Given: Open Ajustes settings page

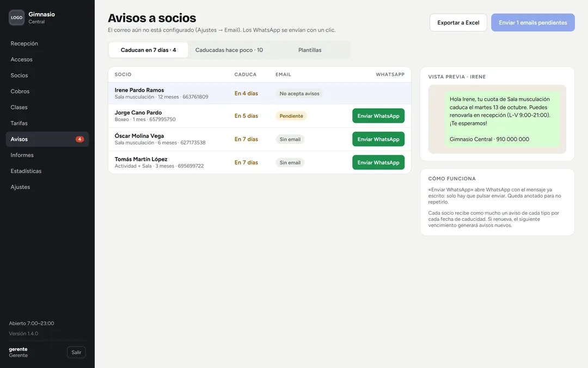Looking at the screenshot, I should 47,187.
